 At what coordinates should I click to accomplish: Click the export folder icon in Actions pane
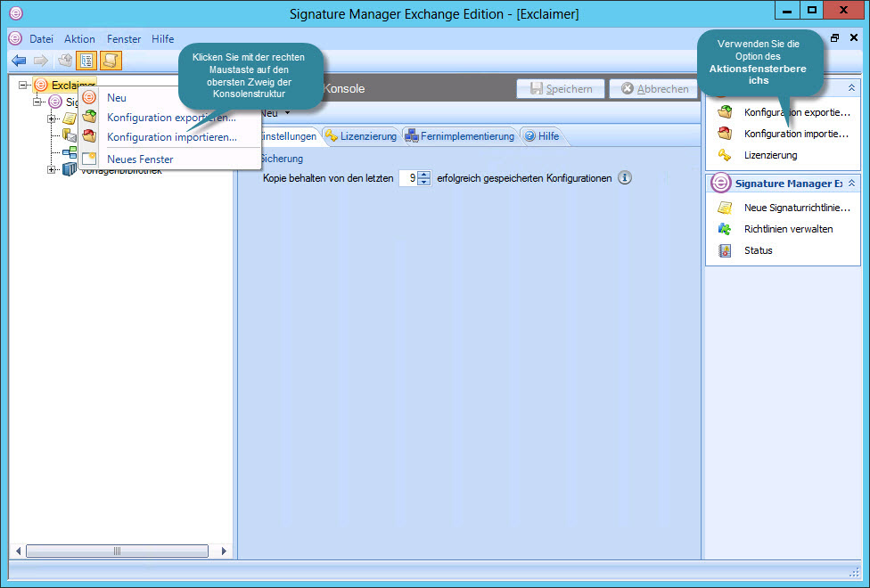point(726,112)
